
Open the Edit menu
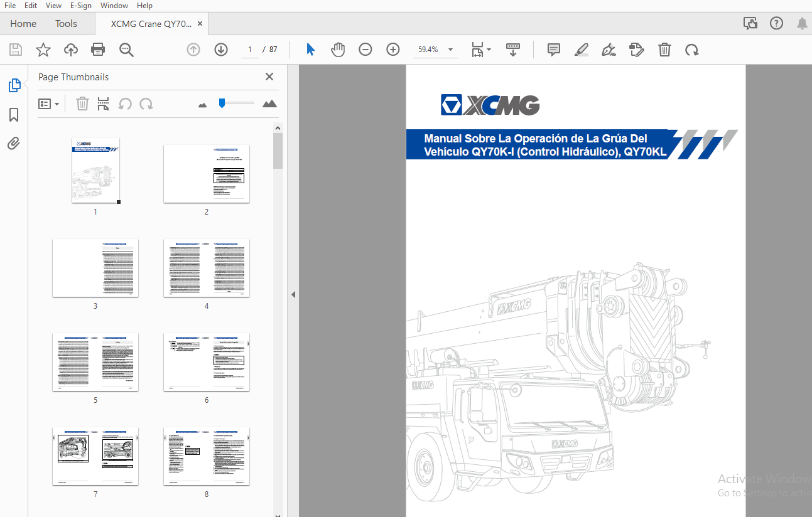tap(30, 6)
